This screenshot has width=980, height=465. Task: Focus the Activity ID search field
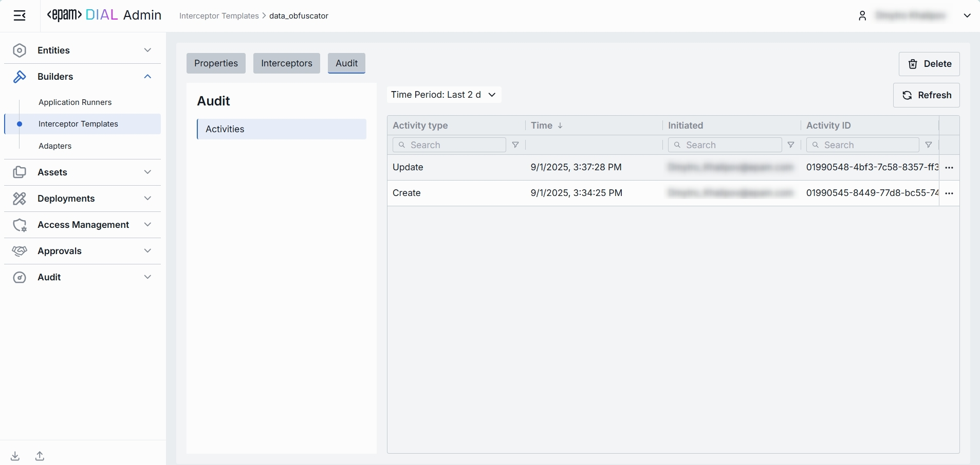click(863, 145)
